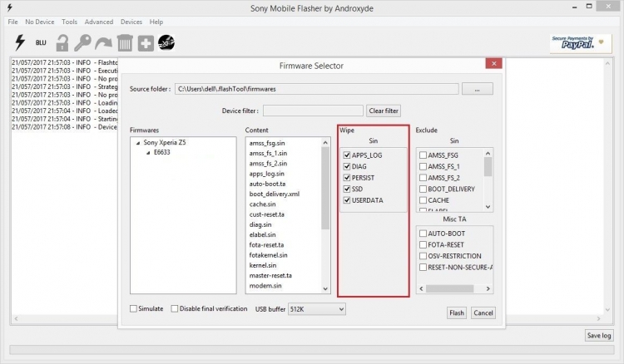Click the key icon in toolbar
Screen dimensions: 624x364
click(x=82, y=43)
